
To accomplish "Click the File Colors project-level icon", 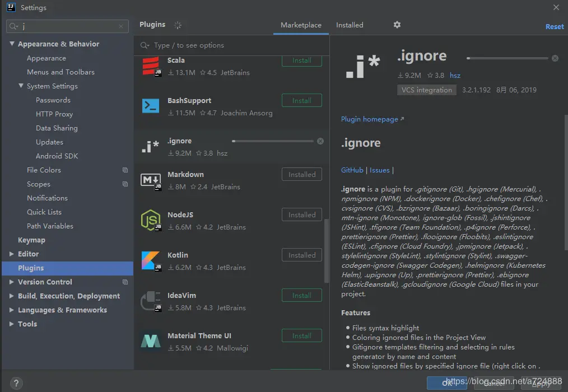I will tap(125, 170).
